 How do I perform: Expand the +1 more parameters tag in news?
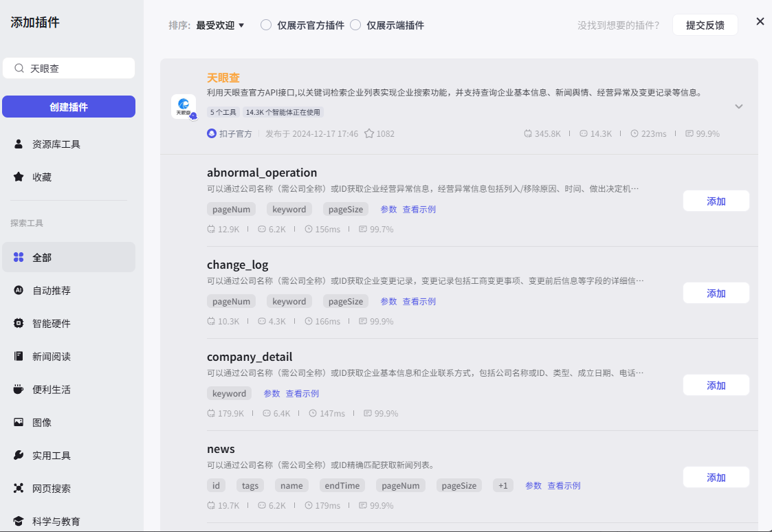point(503,485)
